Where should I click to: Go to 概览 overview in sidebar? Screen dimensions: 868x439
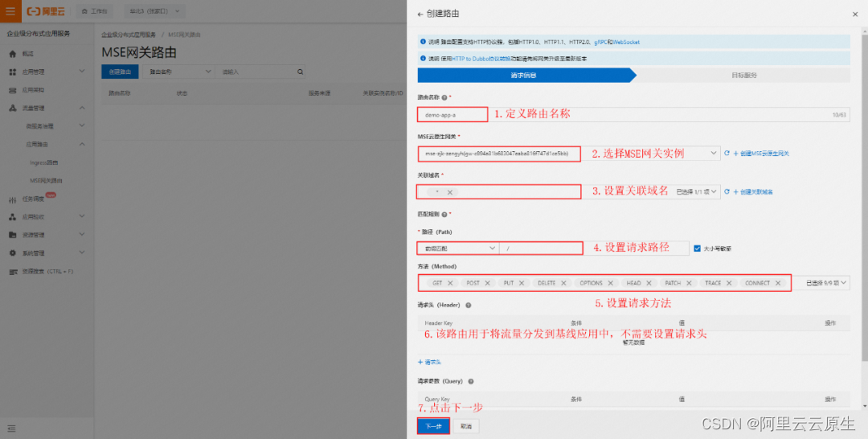[x=27, y=54]
